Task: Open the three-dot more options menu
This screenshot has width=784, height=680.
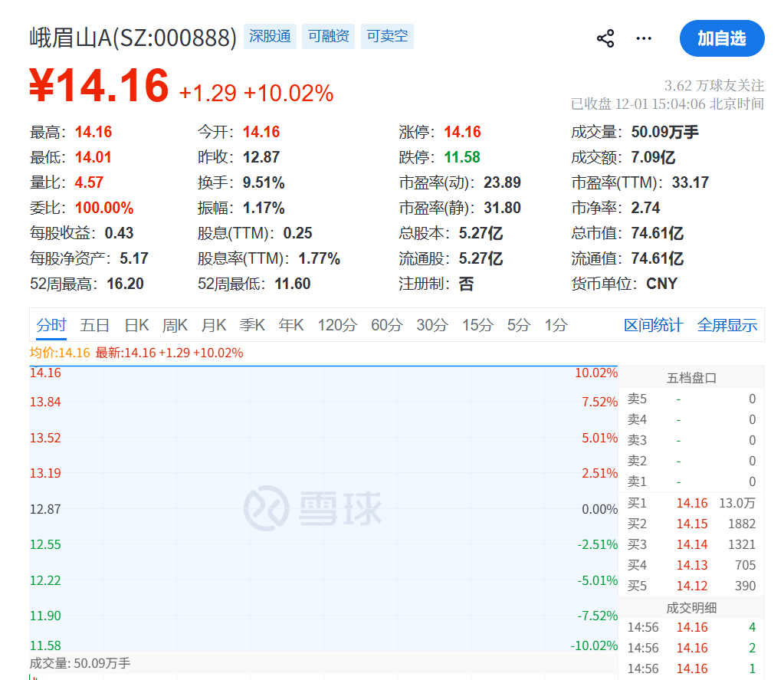Action: click(644, 39)
